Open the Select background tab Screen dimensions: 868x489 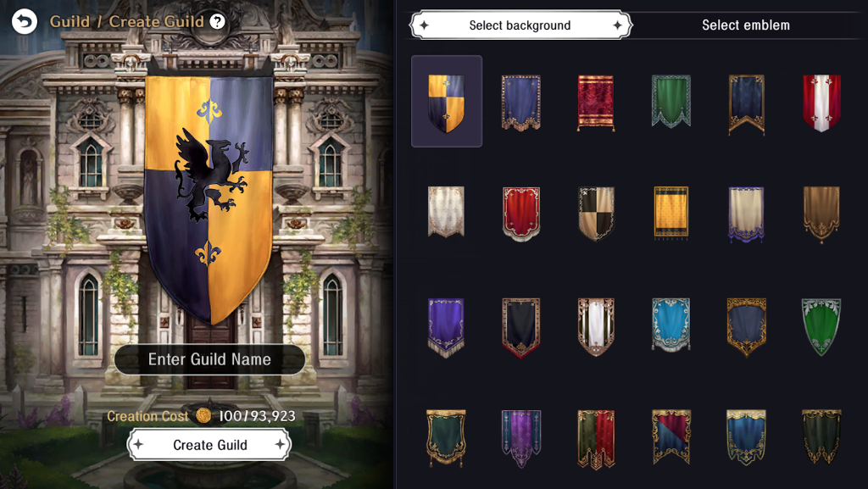520,25
